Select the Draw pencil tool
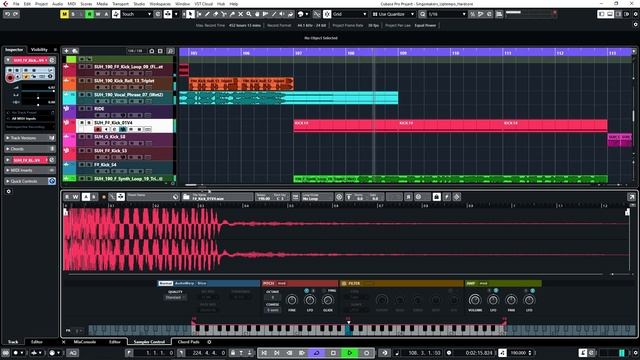The image size is (640, 360). [x=207, y=14]
